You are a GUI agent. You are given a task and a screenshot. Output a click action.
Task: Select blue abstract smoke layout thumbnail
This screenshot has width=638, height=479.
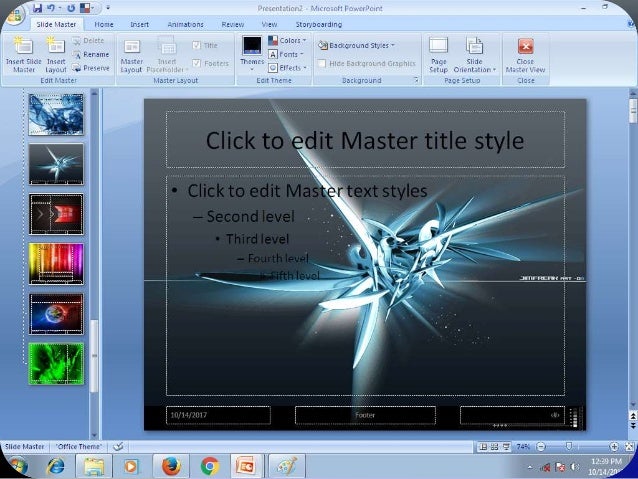(56, 114)
